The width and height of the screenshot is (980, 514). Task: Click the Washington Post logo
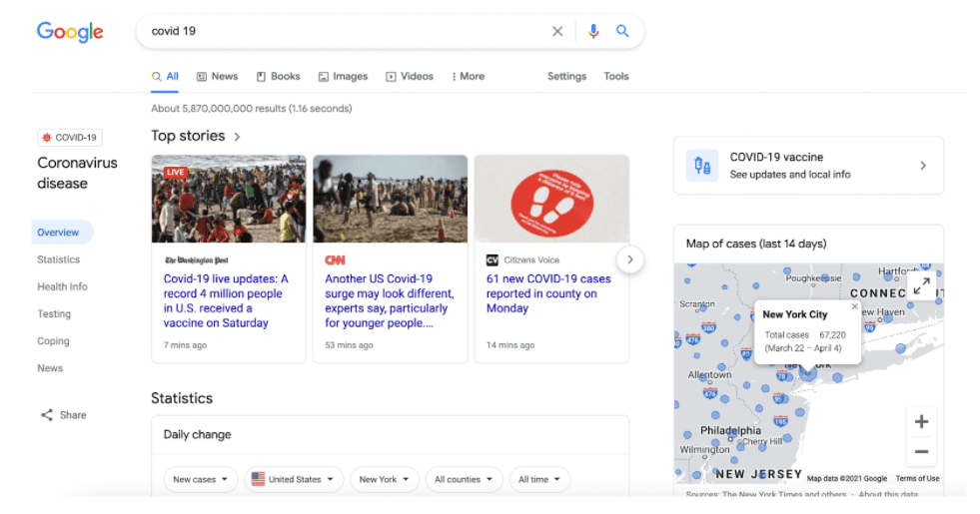coord(196,259)
